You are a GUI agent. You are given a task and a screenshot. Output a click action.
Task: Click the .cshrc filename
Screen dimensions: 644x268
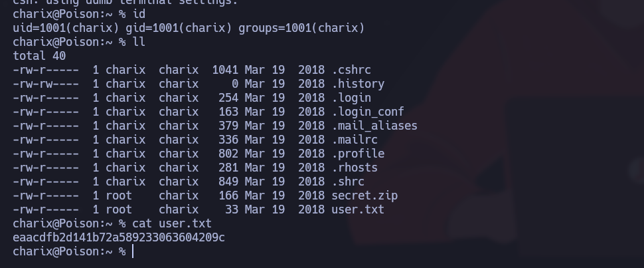point(351,70)
